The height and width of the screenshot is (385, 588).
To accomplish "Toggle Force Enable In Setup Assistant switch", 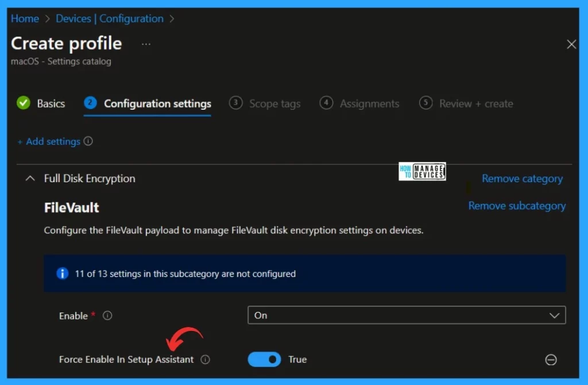I will coord(264,360).
